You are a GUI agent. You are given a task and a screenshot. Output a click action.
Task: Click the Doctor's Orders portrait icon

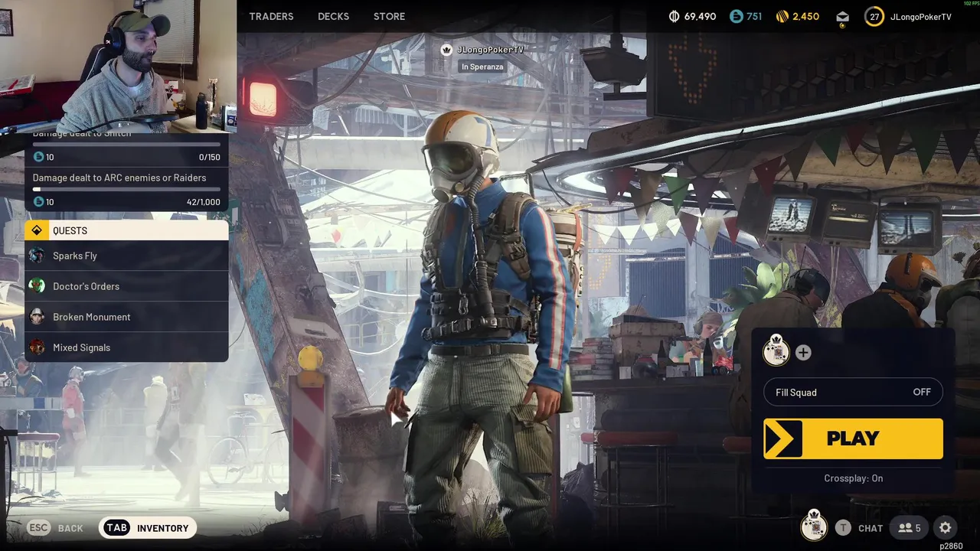[x=37, y=286]
